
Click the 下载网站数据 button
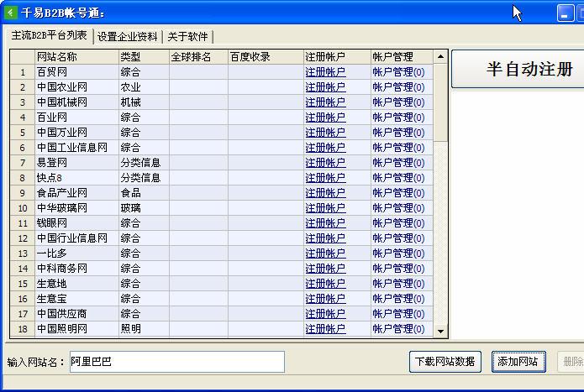(x=445, y=362)
